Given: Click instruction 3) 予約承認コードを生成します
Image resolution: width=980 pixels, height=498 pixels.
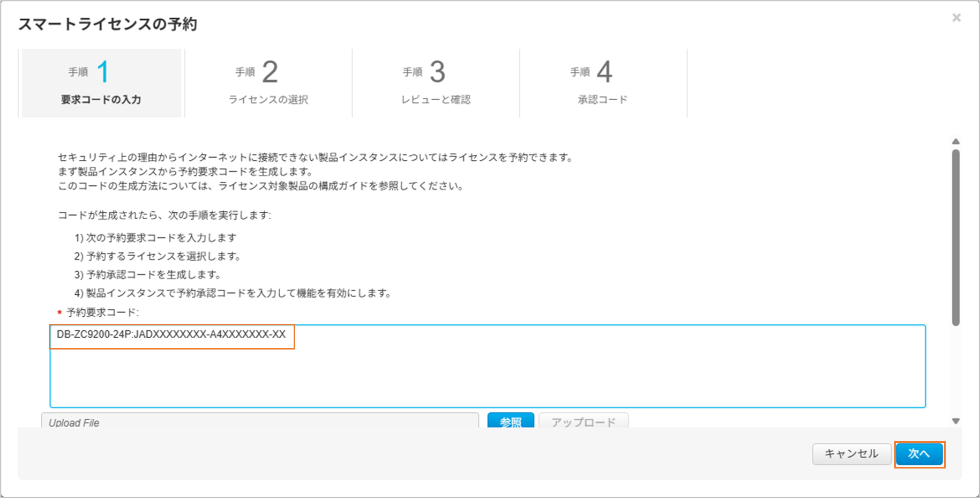Looking at the screenshot, I should [148, 274].
